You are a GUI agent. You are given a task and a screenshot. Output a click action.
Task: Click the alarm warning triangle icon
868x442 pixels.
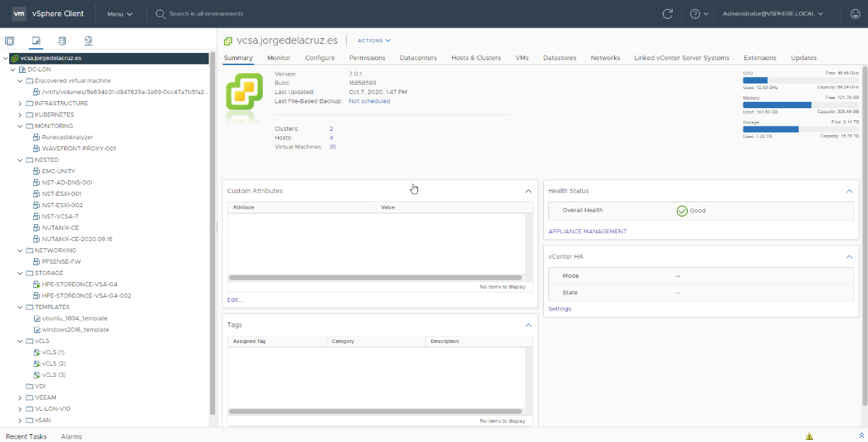[809, 436]
